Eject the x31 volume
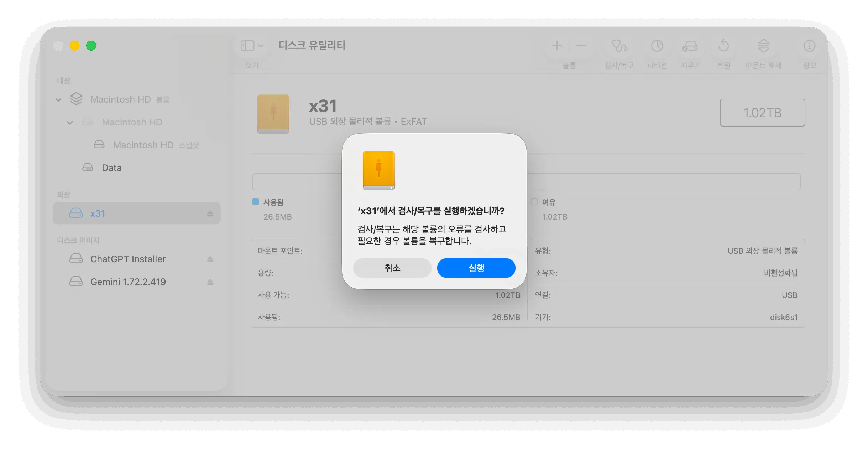Screen dimensions: 868x449 coord(210,213)
